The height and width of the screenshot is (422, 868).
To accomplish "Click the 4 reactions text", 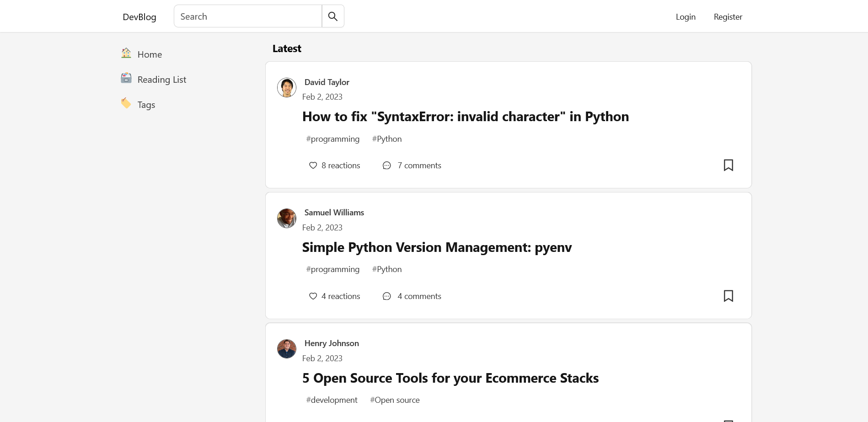I will pyautogui.click(x=341, y=296).
